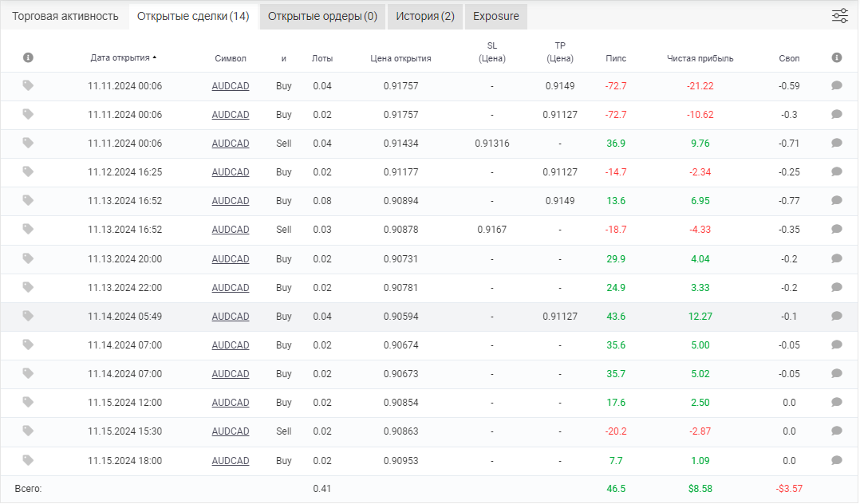Switch to the Торговая активность tab
Screen dimensions: 860x504
[65, 17]
